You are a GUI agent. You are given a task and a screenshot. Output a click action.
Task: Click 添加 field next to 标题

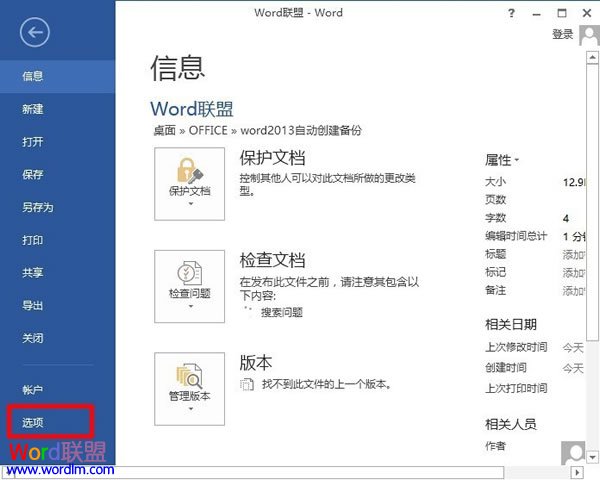573,254
